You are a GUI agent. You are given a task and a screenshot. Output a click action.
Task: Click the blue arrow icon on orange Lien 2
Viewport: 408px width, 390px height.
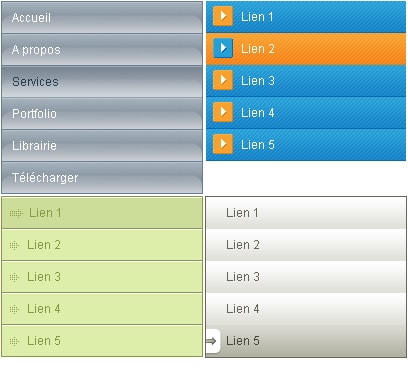223,48
